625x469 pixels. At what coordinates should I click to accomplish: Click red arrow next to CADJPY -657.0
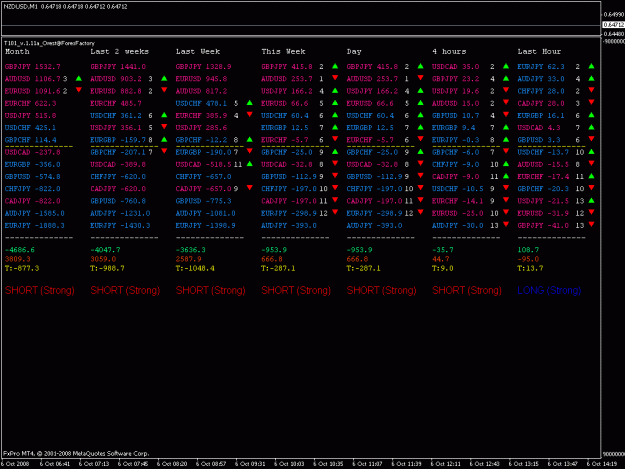(x=250, y=188)
